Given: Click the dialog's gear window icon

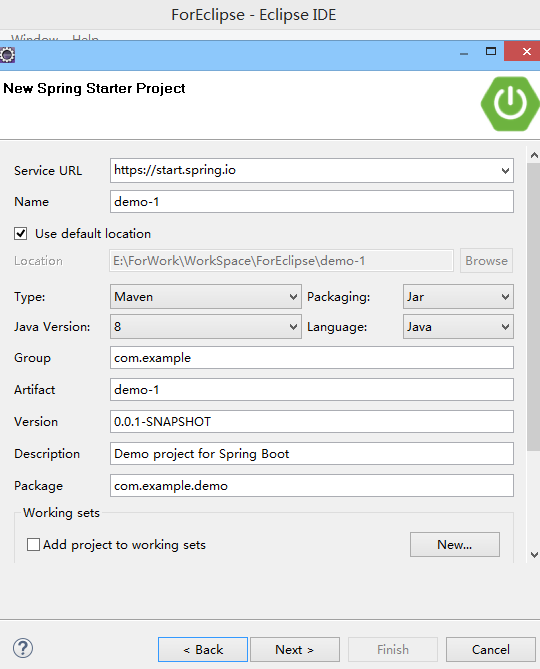Looking at the screenshot, I should [7, 55].
